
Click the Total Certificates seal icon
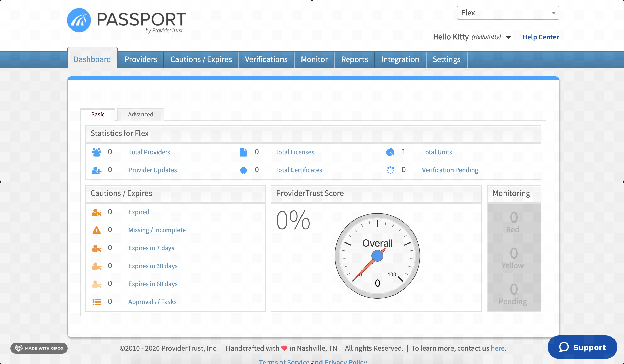244,170
